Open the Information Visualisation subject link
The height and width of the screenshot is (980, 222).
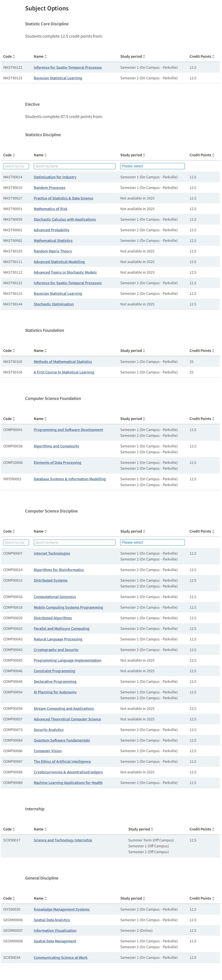55,931
